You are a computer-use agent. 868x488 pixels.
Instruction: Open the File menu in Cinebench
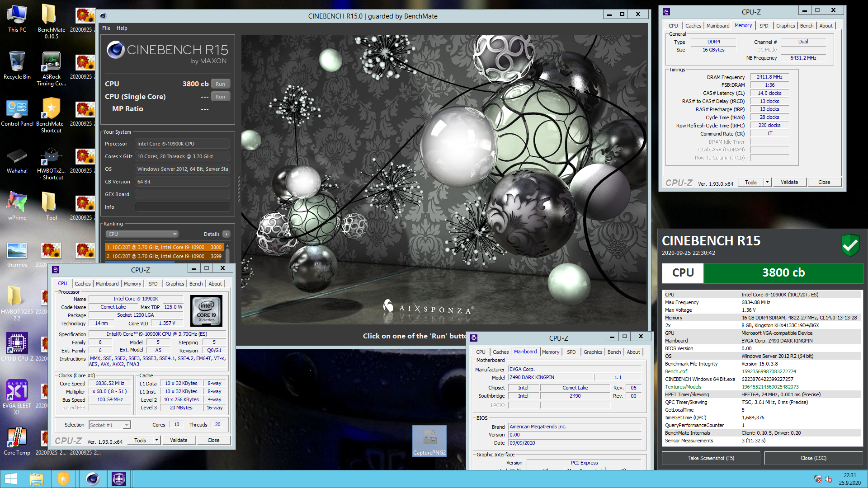pyautogui.click(x=106, y=28)
